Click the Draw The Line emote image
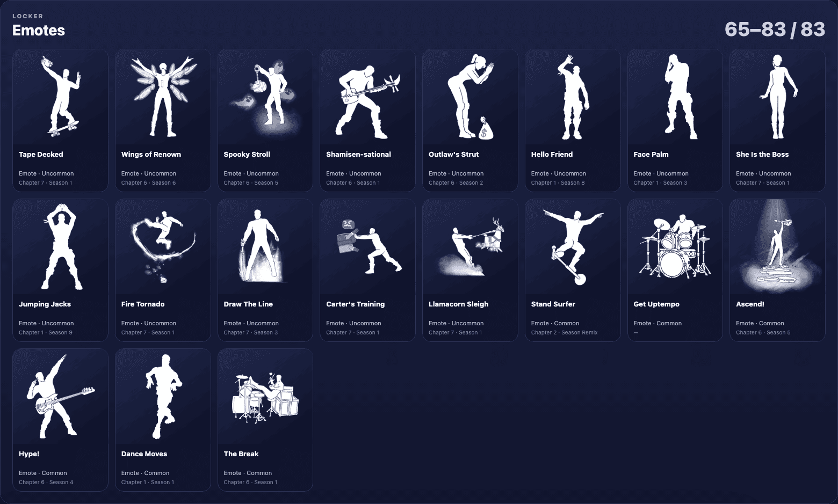838x504 pixels. pyautogui.click(x=265, y=246)
